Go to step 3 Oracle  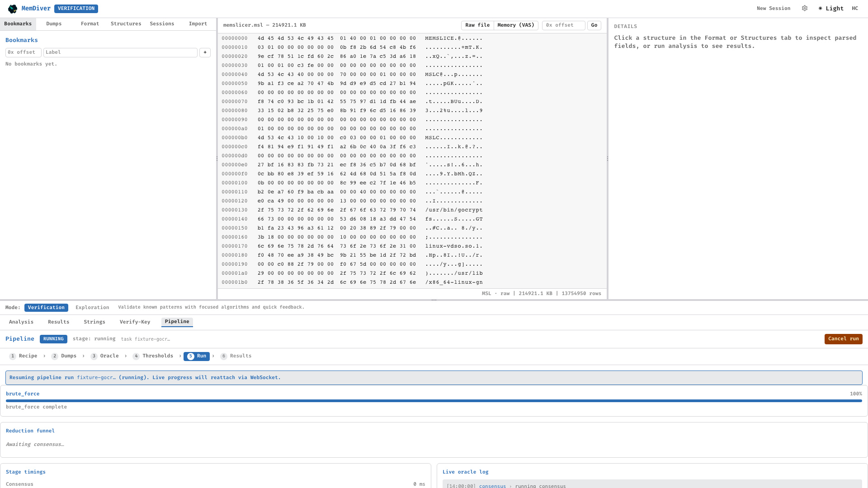(105, 356)
